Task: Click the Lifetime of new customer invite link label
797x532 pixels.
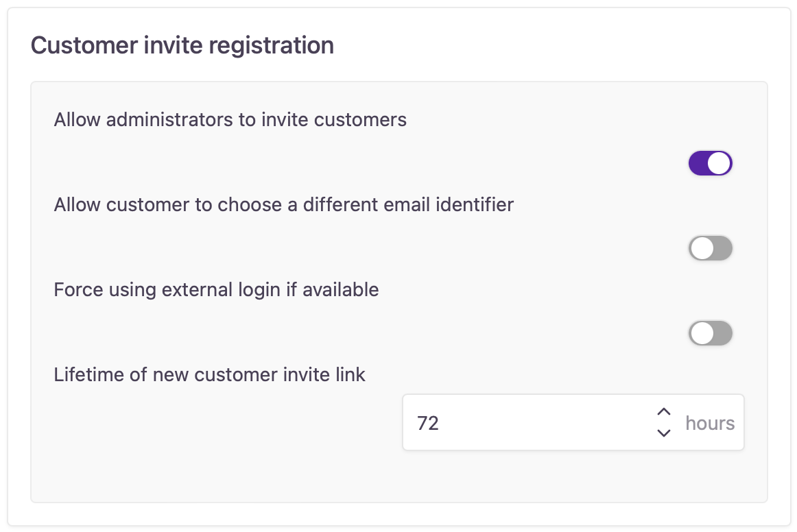Action: pyautogui.click(x=209, y=375)
